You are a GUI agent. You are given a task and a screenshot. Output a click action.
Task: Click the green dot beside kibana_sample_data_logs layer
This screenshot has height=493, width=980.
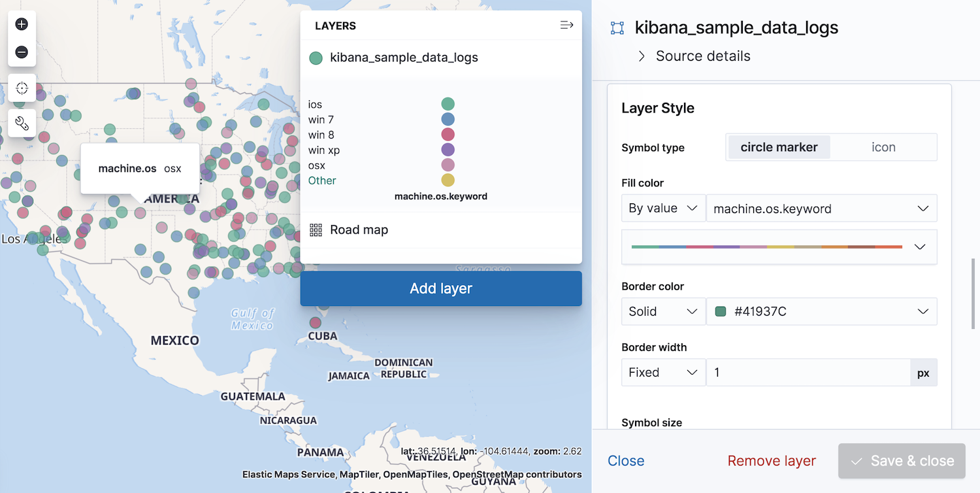(x=316, y=58)
